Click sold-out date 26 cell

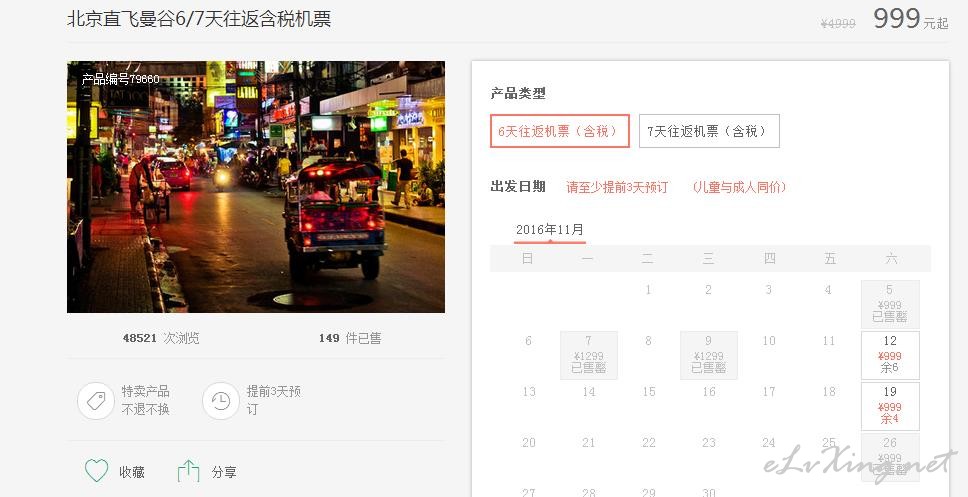(890, 457)
